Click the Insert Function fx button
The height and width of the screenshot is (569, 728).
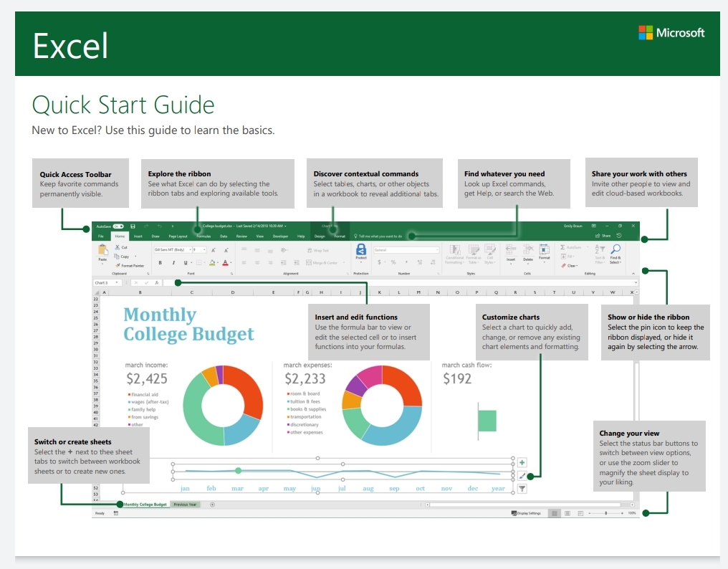[156, 282]
